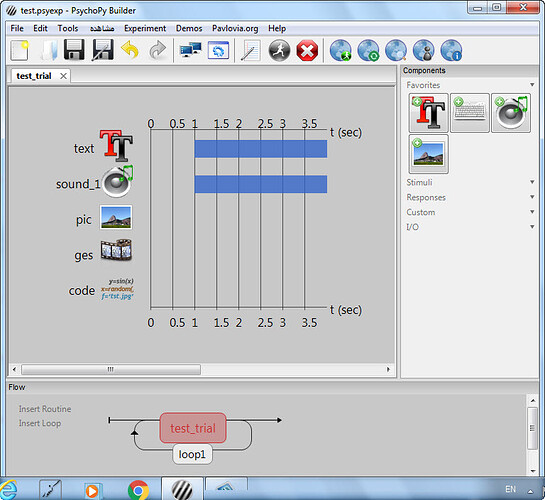Open the Experiment menu
Viewport: 545px width, 500px height.
point(145,28)
